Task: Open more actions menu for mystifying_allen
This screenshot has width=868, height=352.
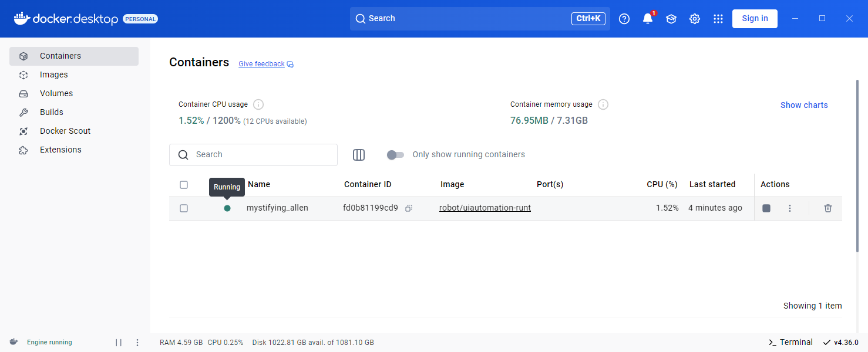Action: tap(790, 208)
